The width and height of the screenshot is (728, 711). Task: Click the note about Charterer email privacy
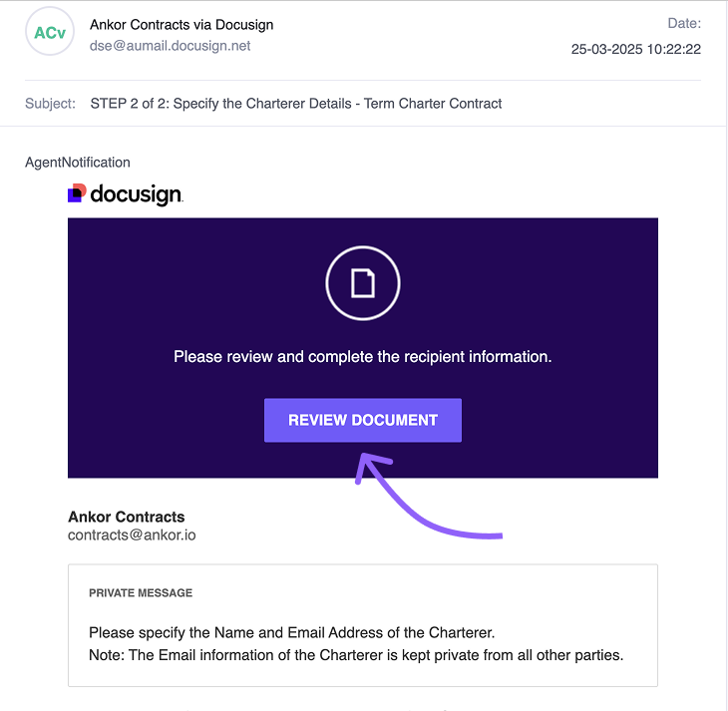[x=356, y=655]
